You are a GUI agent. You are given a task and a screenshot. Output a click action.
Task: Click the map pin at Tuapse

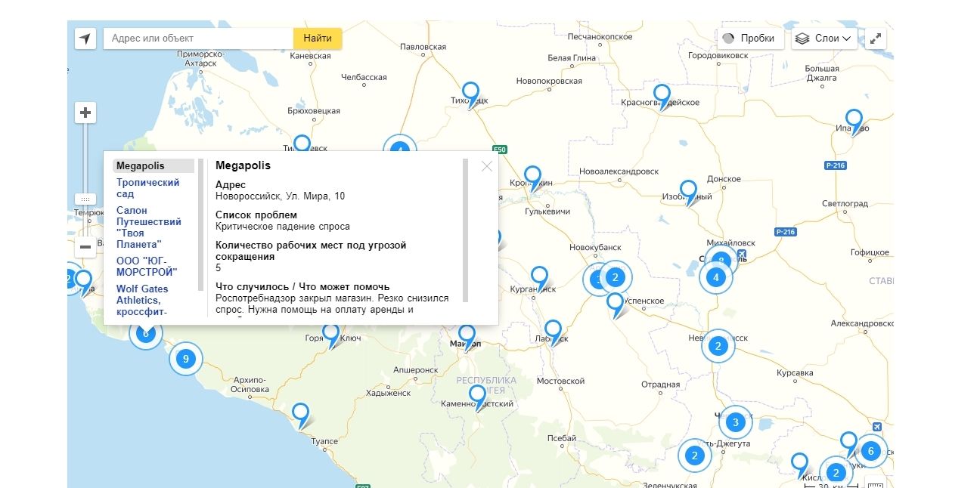301,414
